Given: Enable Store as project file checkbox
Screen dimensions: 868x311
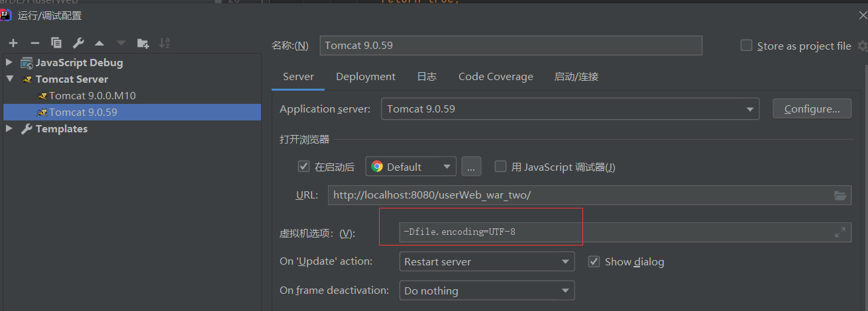Looking at the screenshot, I should point(746,46).
